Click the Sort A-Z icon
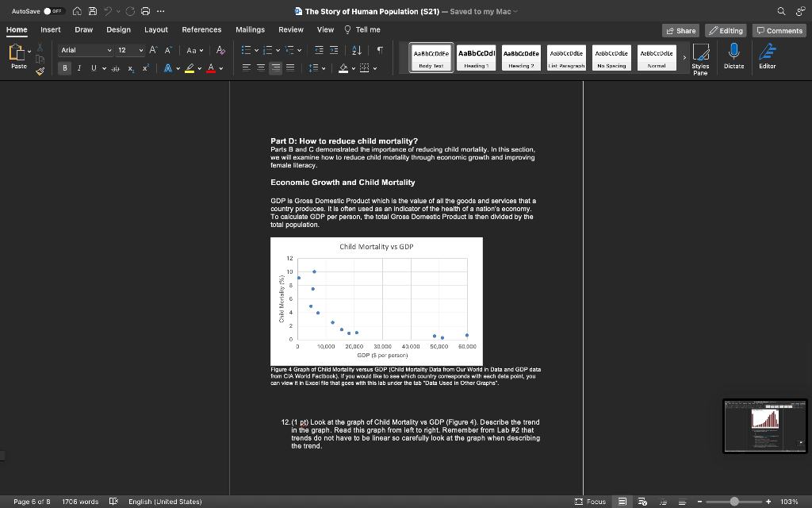This screenshot has width=812, height=508. 357,50
